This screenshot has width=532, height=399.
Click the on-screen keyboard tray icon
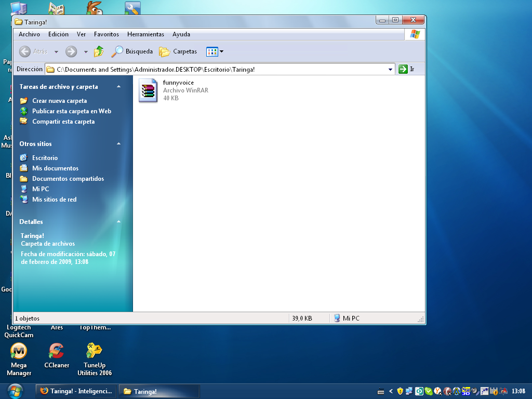[x=381, y=392]
